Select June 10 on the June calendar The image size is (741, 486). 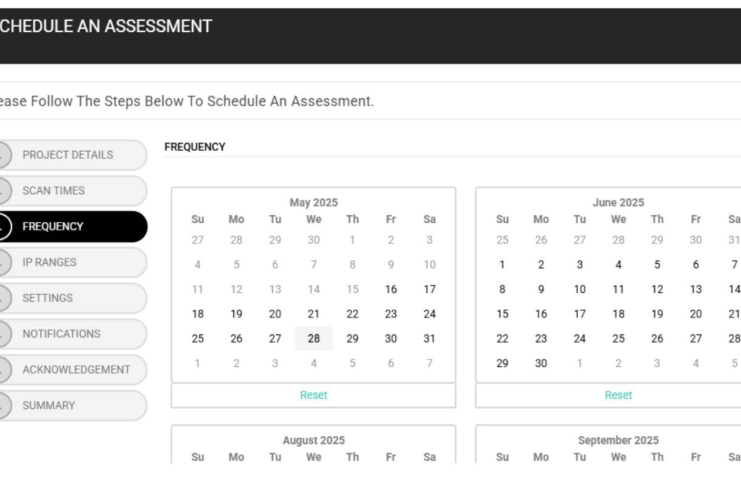point(580,289)
